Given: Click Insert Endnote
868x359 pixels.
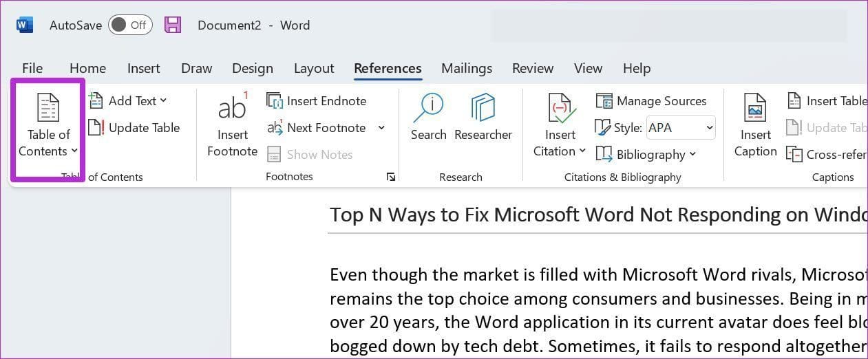Looking at the screenshot, I should pos(317,100).
